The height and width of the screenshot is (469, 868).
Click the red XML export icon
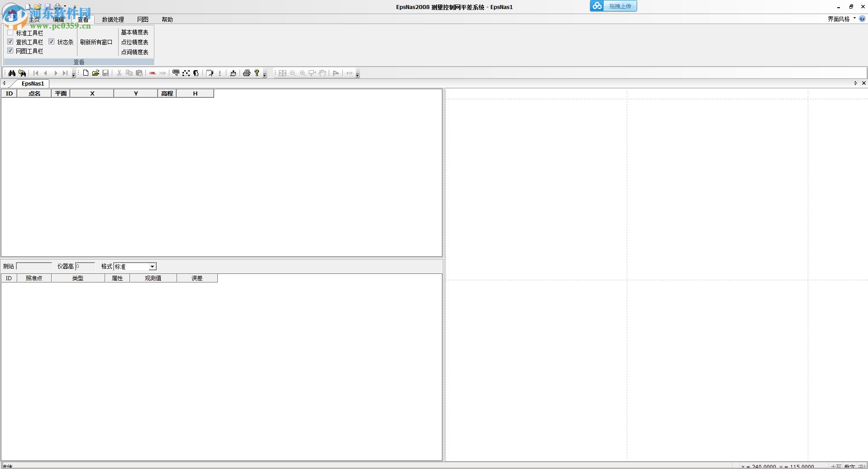pos(153,73)
